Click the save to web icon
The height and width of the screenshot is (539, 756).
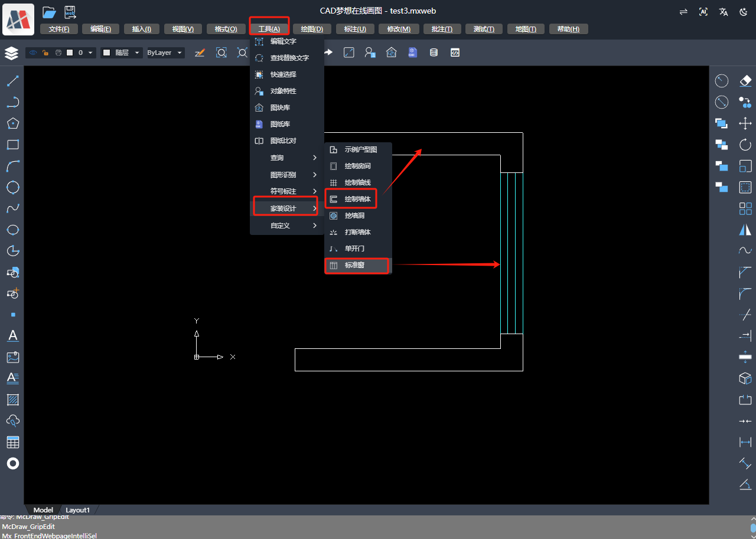pyautogui.click(x=70, y=12)
